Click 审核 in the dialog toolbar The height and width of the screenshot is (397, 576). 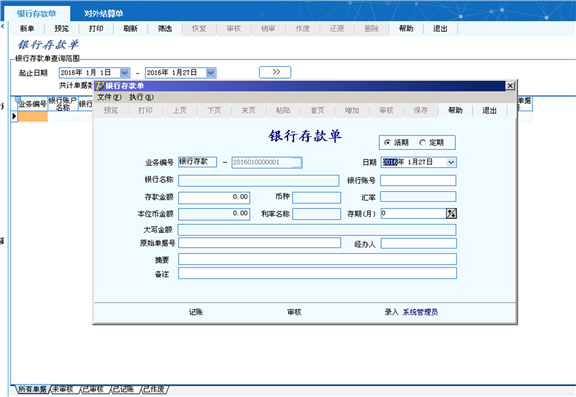(386, 111)
